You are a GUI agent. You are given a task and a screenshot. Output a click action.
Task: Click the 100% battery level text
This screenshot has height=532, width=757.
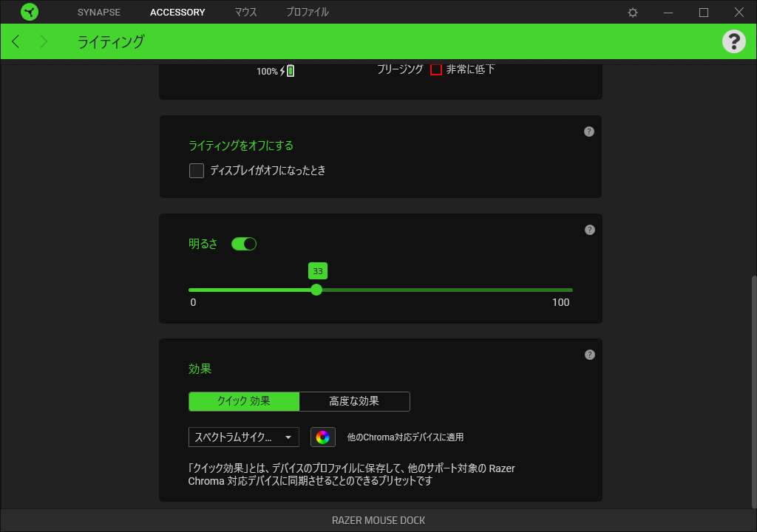(267, 72)
